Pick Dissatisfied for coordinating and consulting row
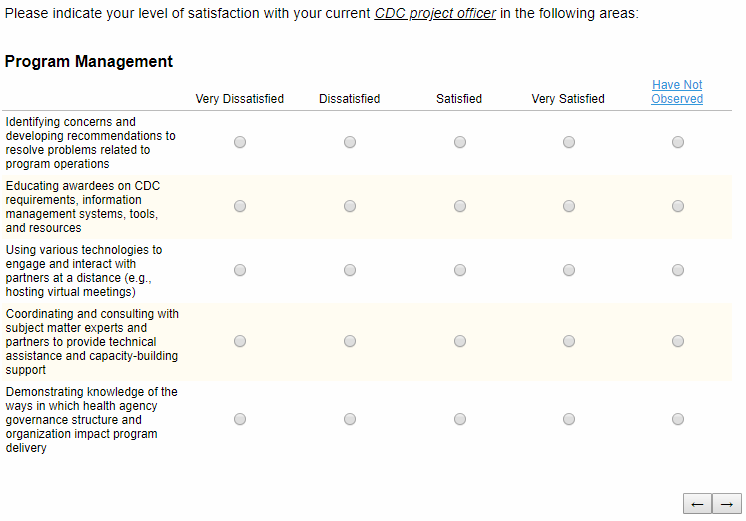Viewport: 746px width, 521px height. 350,342
